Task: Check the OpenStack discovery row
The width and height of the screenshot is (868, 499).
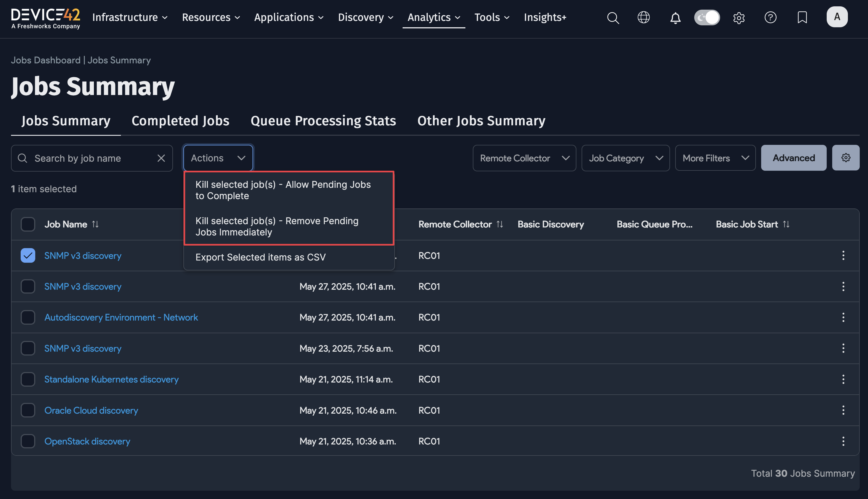Action: tap(28, 441)
